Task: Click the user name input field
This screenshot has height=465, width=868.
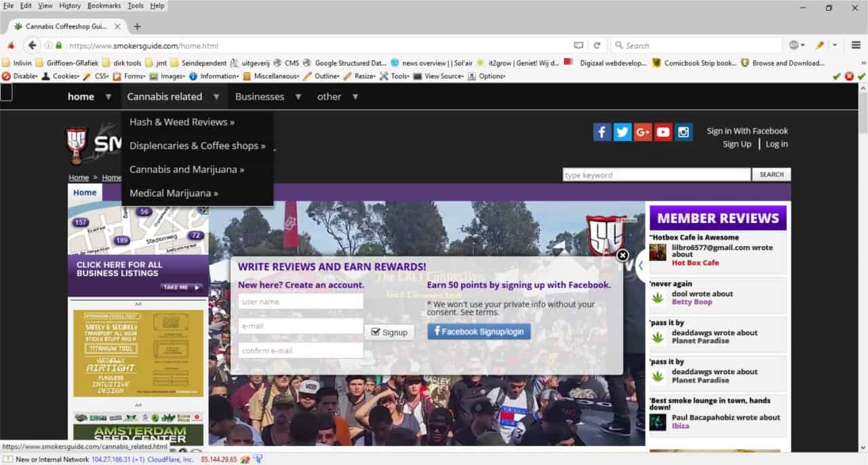Action: click(x=301, y=302)
